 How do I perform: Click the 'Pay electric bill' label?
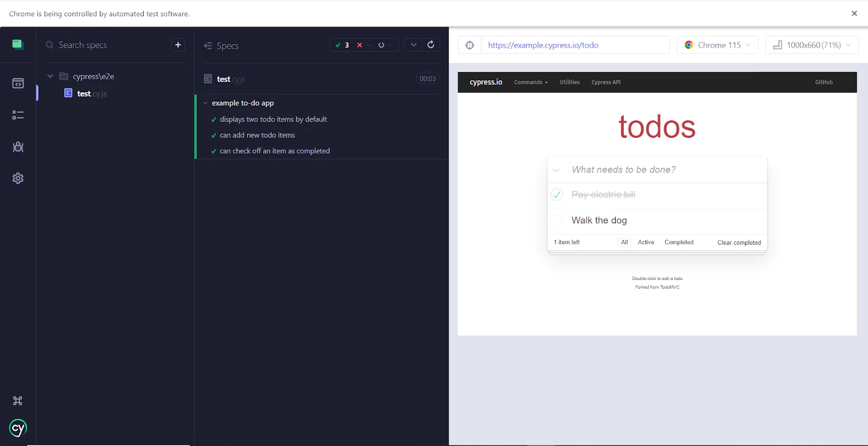[603, 195]
